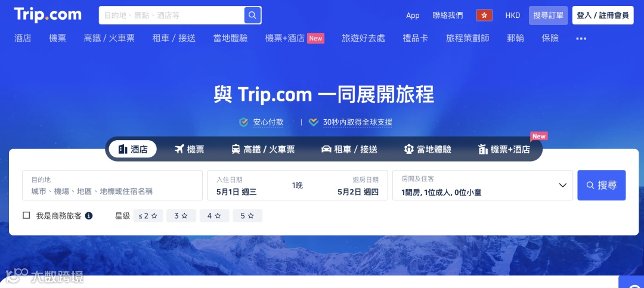Toggle the 4 star rating filter
644x288 pixels.
coord(215,216)
